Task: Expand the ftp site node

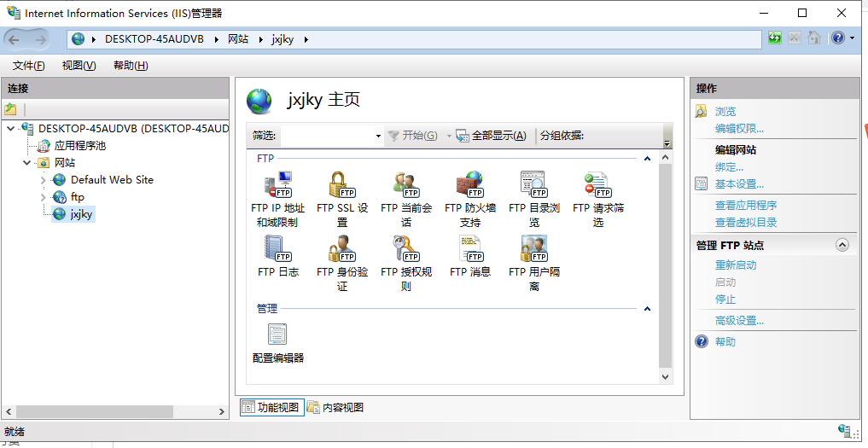Action: [x=44, y=197]
